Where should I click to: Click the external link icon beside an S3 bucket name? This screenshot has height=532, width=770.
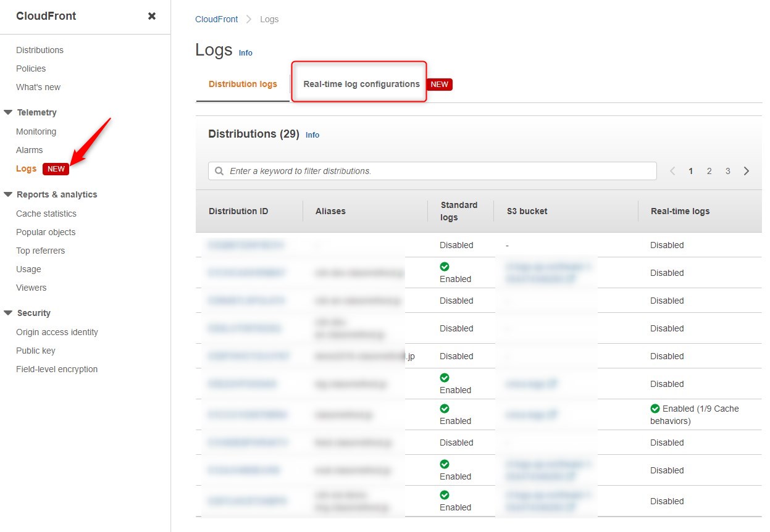coord(553,384)
